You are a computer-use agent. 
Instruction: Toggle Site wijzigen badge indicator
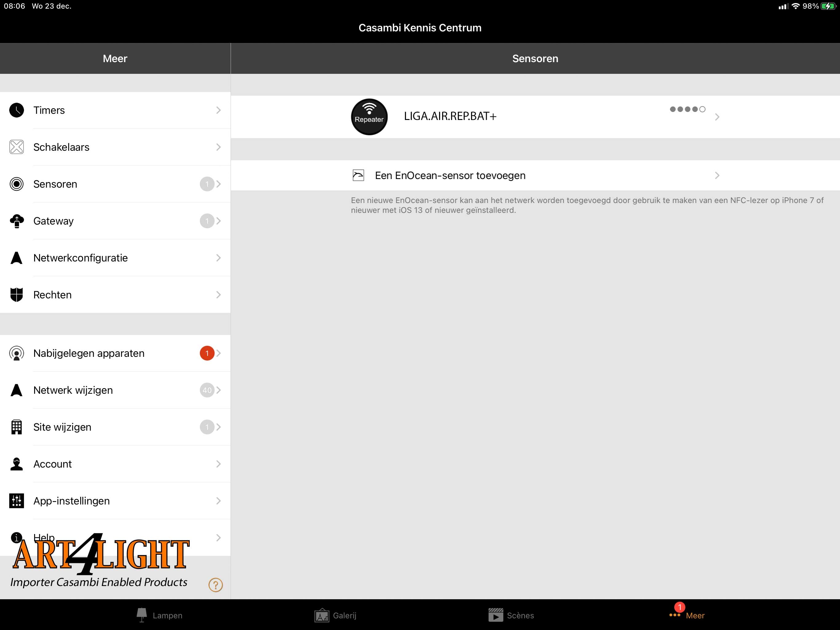[x=207, y=426]
